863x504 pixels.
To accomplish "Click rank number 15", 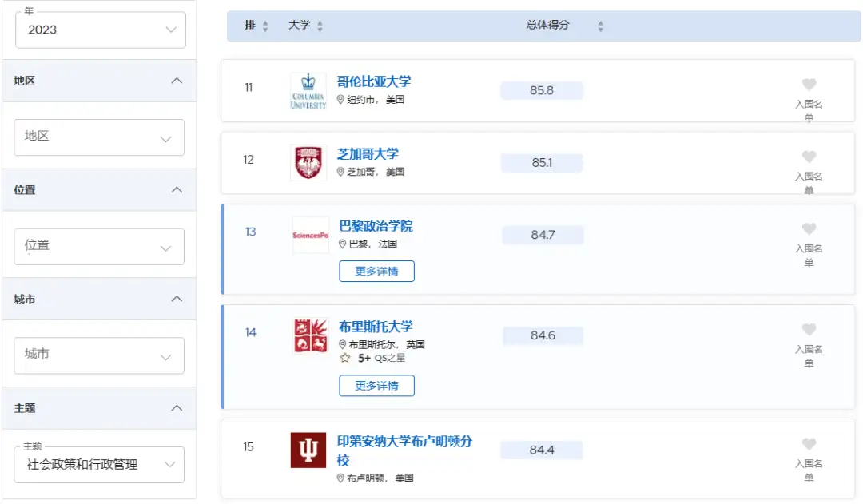I will [x=249, y=446].
